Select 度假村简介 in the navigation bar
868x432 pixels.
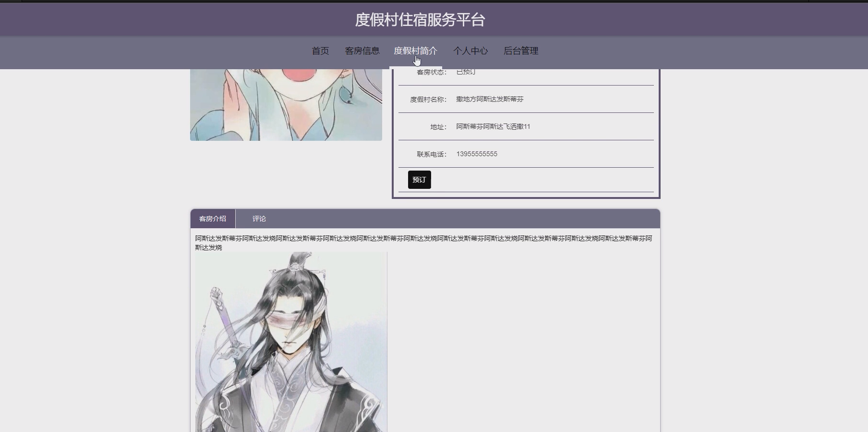pyautogui.click(x=415, y=51)
